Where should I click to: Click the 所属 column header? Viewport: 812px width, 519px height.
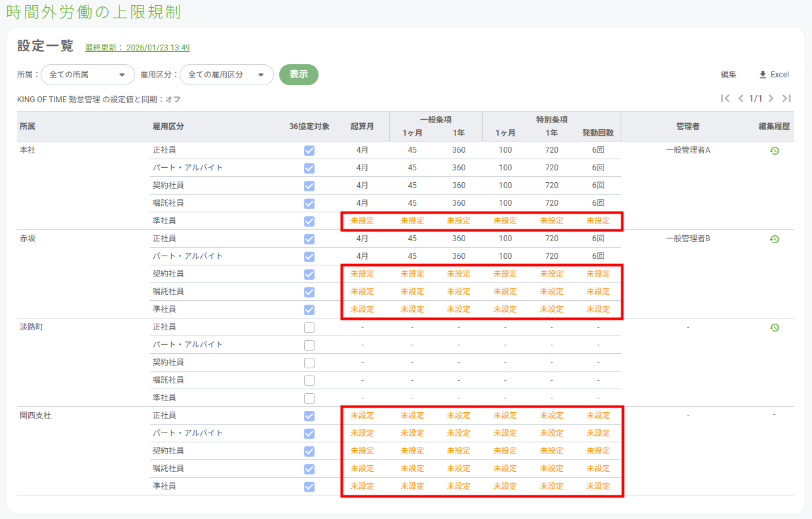(x=28, y=126)
